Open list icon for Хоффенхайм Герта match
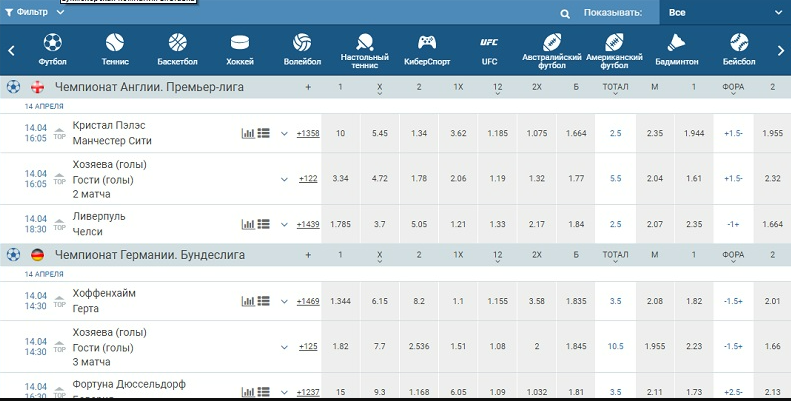791x401 pixels. (263, 301)
